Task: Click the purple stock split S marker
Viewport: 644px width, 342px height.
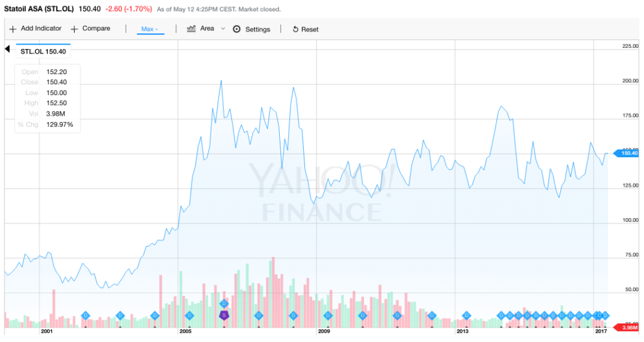Action: point(224,316)
